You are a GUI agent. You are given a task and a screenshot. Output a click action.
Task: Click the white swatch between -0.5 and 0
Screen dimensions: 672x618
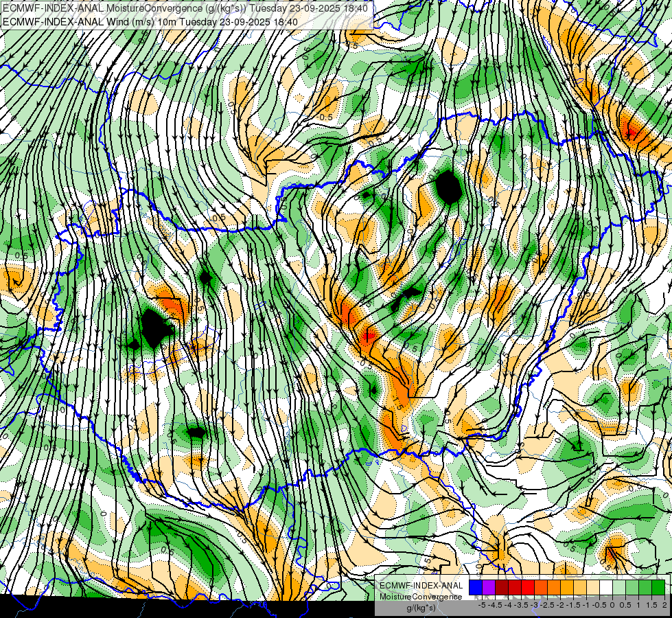[x=606, y=587]
